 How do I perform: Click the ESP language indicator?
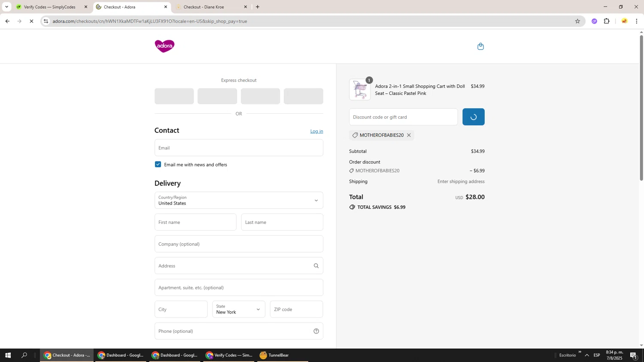tap(597, 355)
